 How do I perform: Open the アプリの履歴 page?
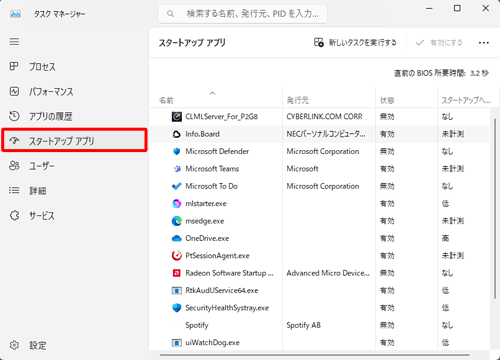point(74,116)
